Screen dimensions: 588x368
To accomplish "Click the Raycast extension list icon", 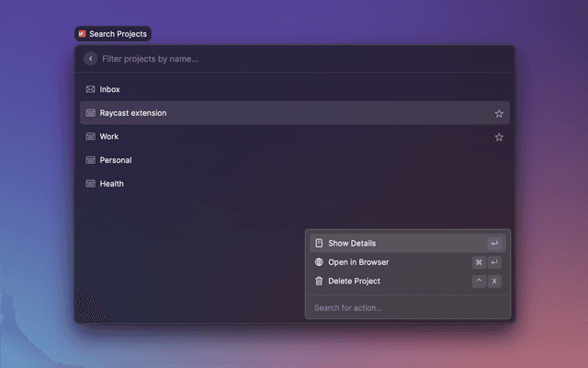I will click(90, 113).
